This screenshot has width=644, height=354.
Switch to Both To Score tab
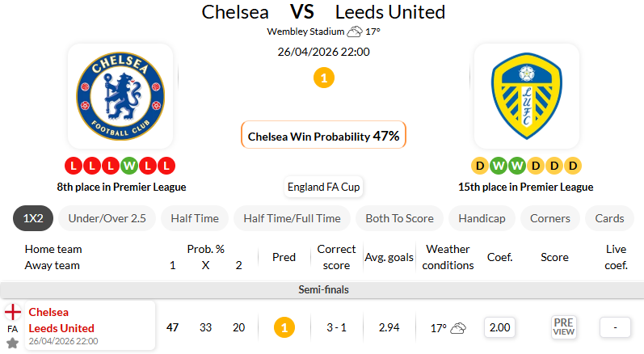click(x=399, y=218)
